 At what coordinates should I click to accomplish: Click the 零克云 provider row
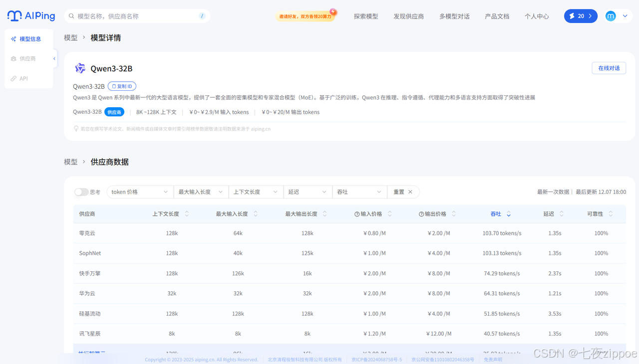coord(349,233)
